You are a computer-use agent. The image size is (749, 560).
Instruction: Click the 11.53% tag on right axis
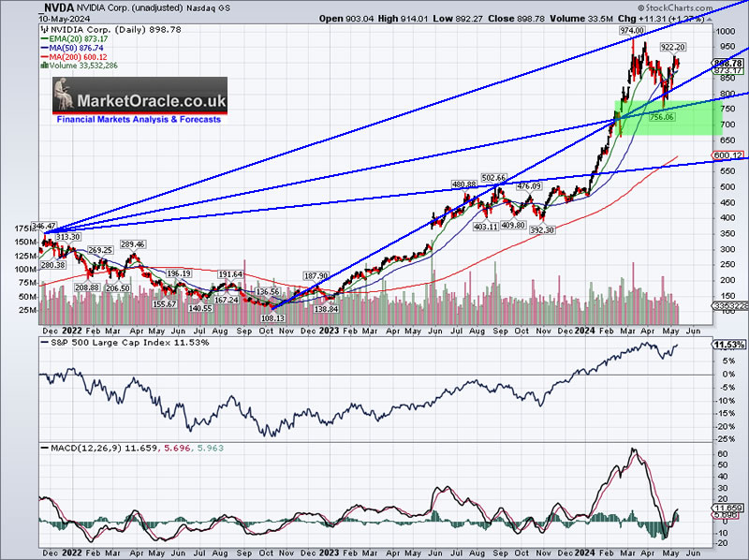[728, 345]
